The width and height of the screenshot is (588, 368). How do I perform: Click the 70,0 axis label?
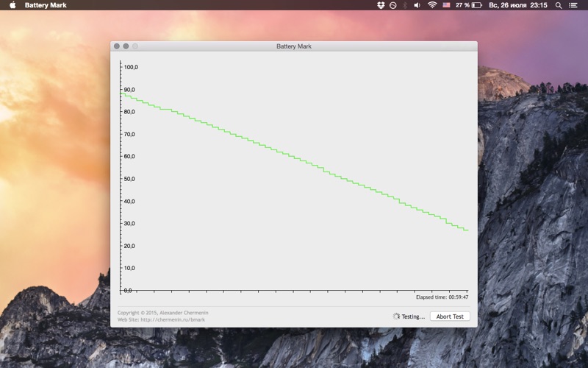coord(129,134)
